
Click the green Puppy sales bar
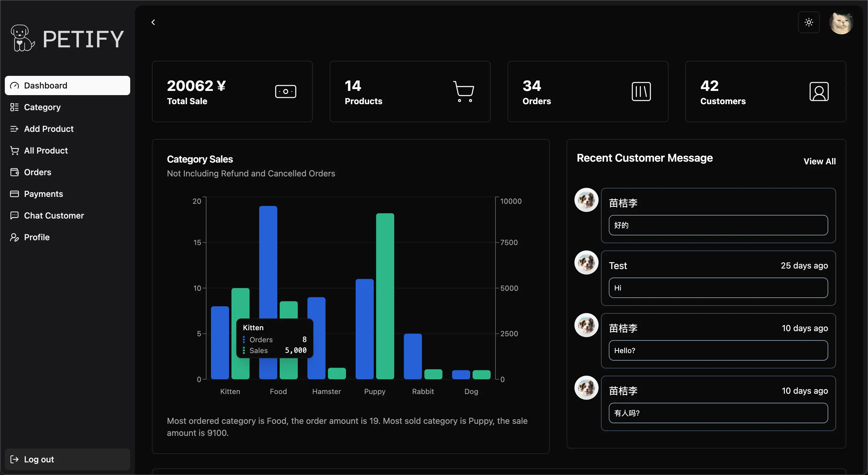pyautogui.click(x=385, y=296)
